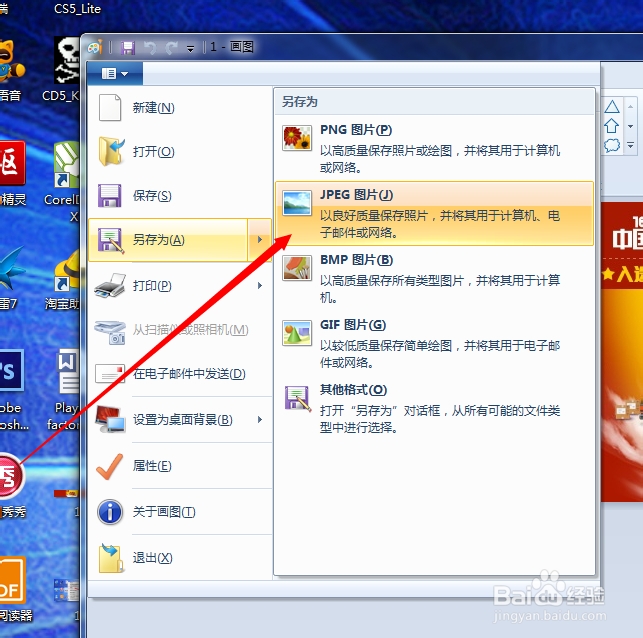Open the Customize Quick Access Toolbar dropdown

pyautogui.click(x=190, y=49)
